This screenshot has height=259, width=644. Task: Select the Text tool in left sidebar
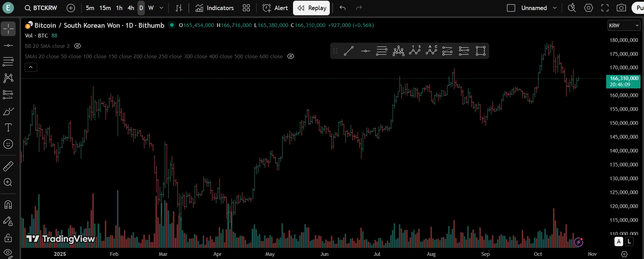(8, 128)
